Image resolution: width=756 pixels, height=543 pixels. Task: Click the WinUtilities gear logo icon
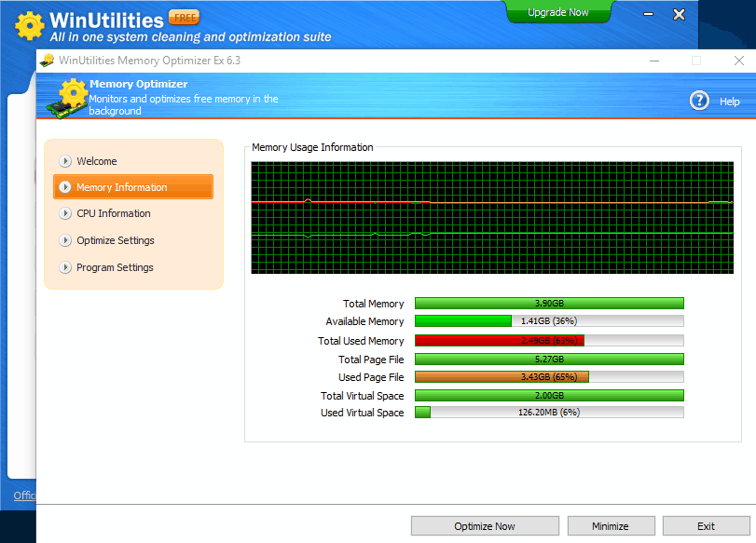30,25
